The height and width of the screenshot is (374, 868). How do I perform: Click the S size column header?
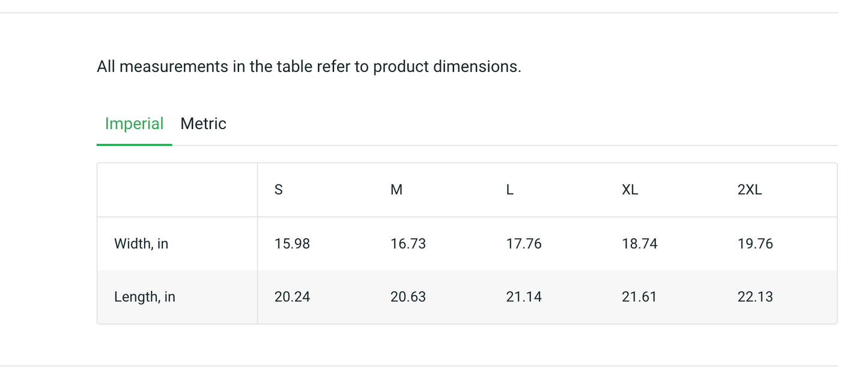[279, 190]
